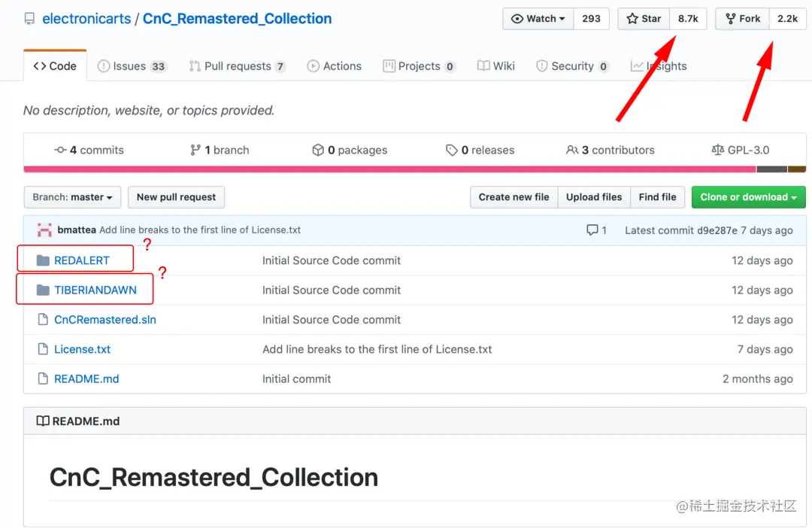This screenshot has height=529, width=812.
Task: Open the README.md file in list
Action: pyautogui.click(x=86, y=379)
